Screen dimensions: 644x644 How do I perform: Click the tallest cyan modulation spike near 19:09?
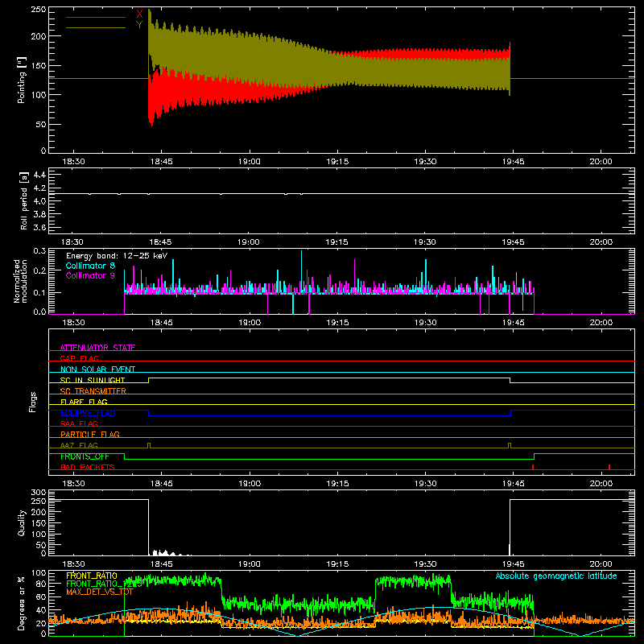(x=301, y=271)
